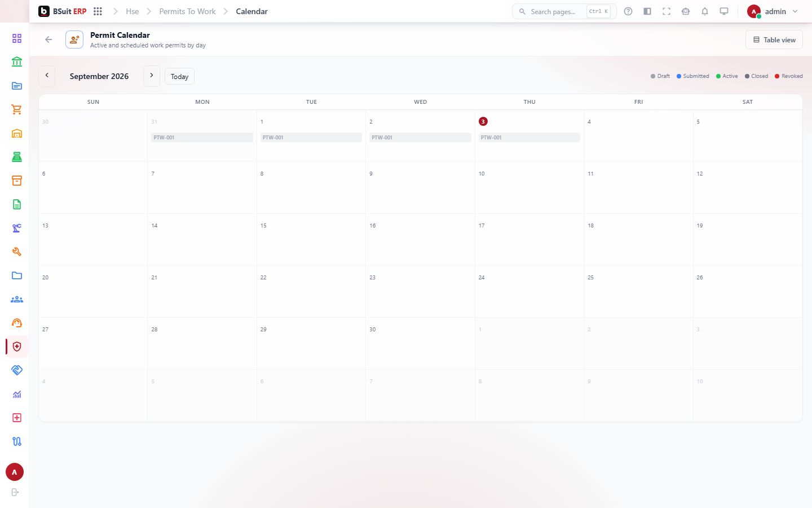Open the apps grid launcher
Screen dimensions: 812x508
point(98,11)
